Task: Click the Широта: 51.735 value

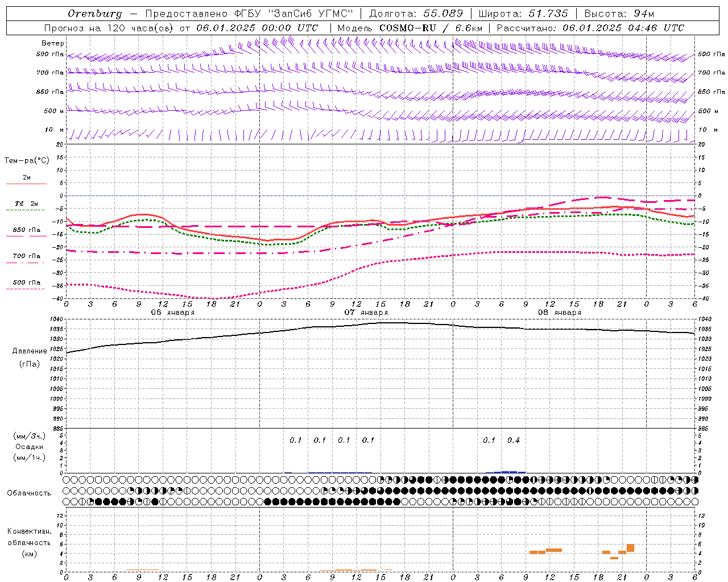Action: pos(523,14)
